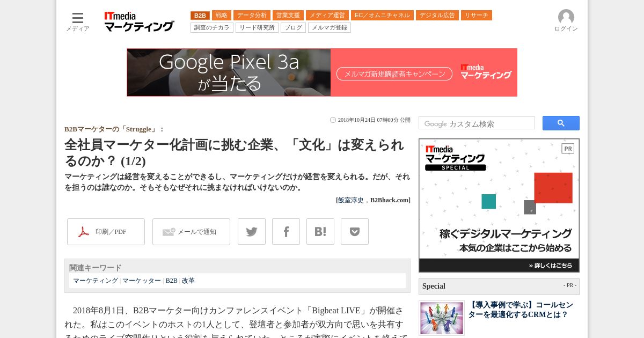Viewport: 644px width, 338px height.
Task: Open the リード研究所 menu item
Action: point(257,27)
